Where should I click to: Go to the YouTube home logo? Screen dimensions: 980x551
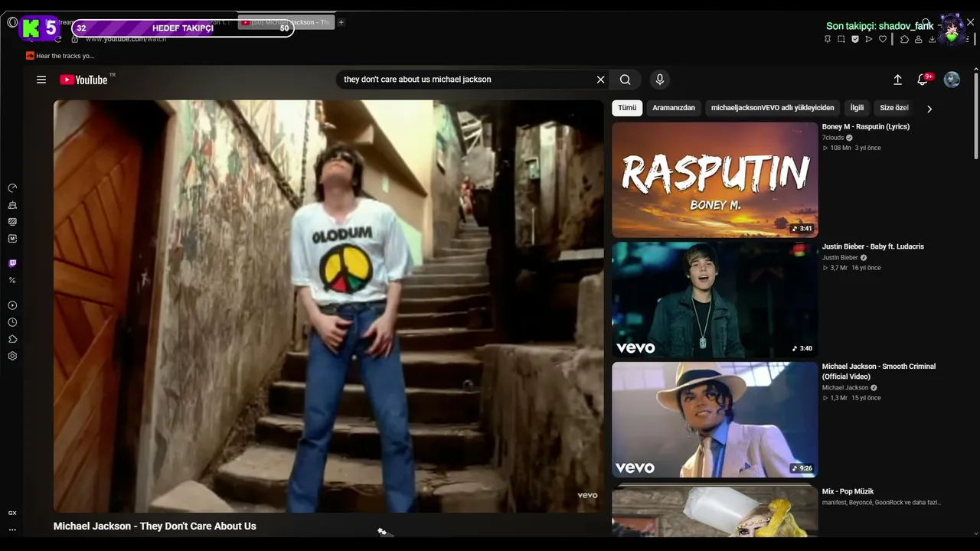coord(84,80)
